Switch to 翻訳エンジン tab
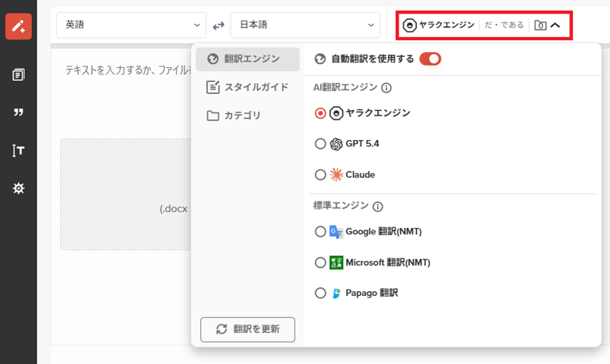 pyautogui.click(x=247, y=59)
